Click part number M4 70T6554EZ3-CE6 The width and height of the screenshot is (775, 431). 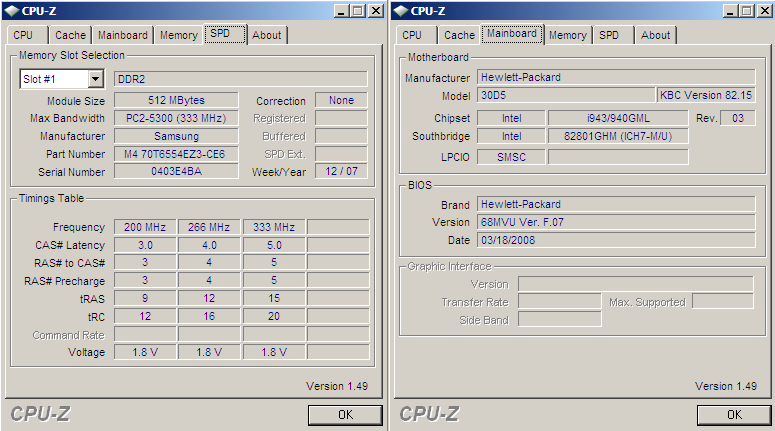(x=176, y=154)
